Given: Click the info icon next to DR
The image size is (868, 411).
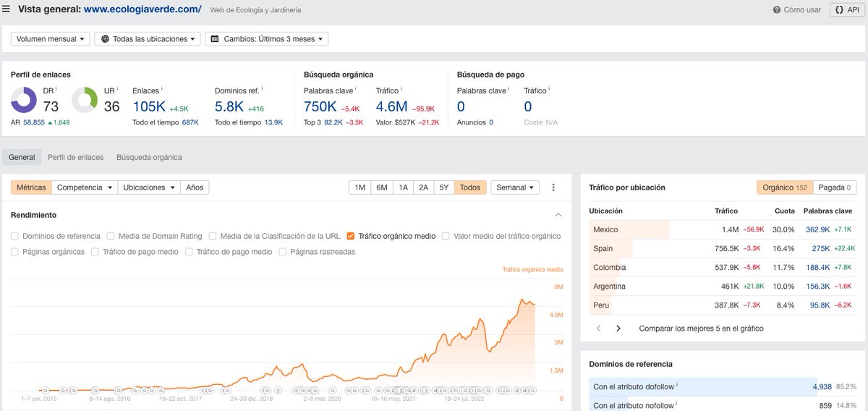Looking at the screenshot, I should click(x=56, y=89).
